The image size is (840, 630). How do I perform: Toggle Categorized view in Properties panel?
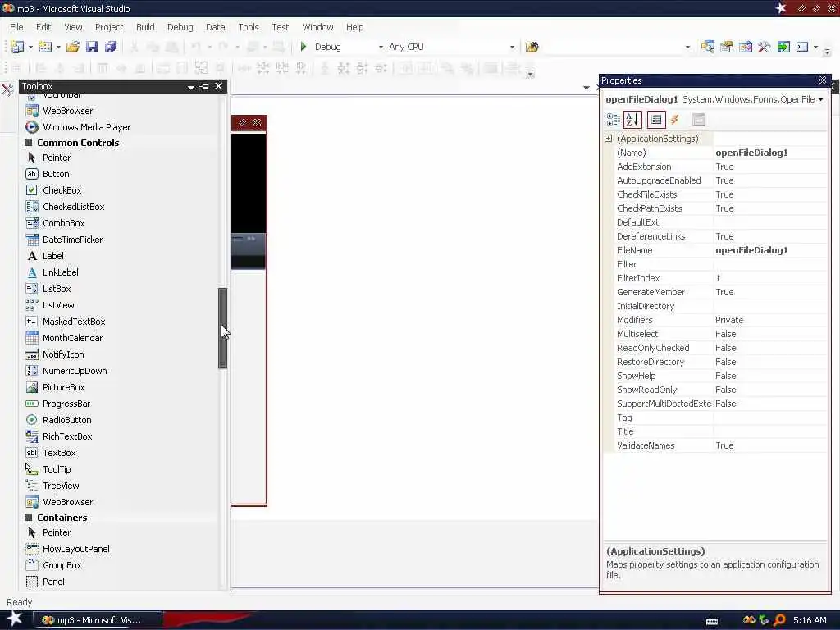click(613, 120)
